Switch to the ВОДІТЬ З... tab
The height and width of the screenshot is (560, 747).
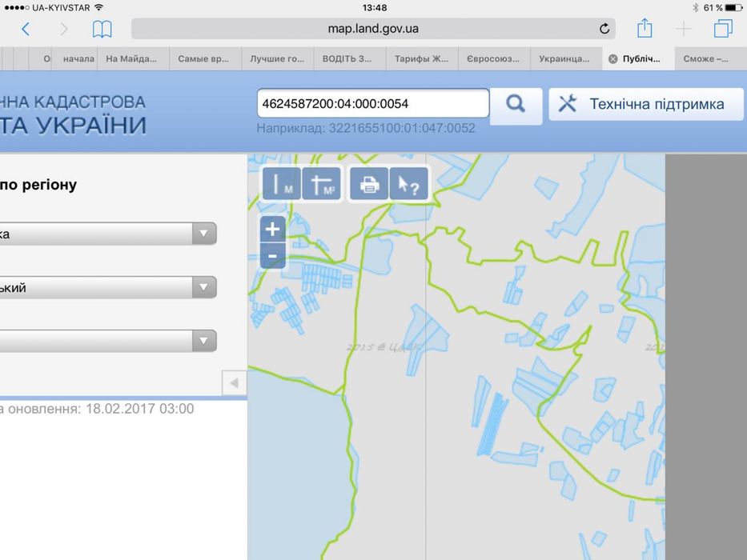(x=350, y=59)
